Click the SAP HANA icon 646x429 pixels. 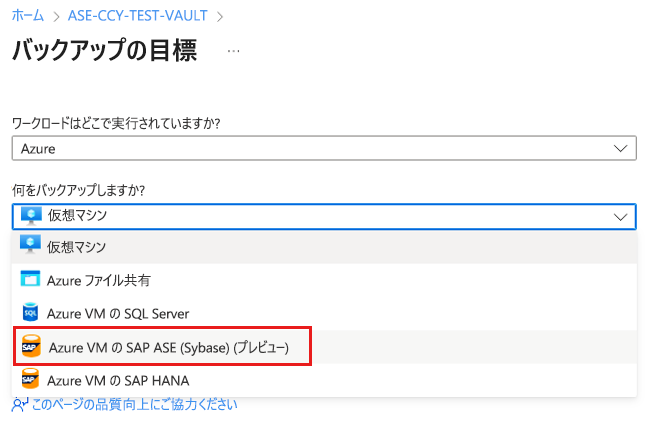tap(31, 380)
